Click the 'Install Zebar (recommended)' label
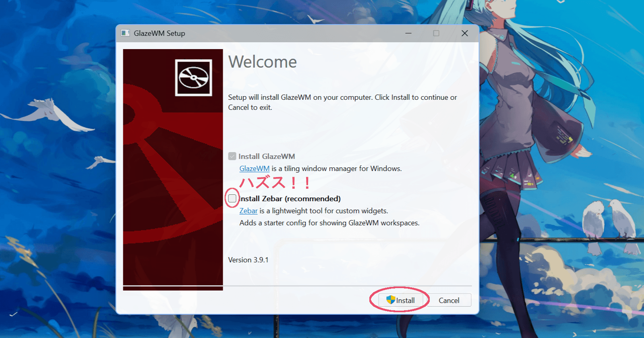Image resolution: width=644 pixels, height=338 pixels. (290, 199)
